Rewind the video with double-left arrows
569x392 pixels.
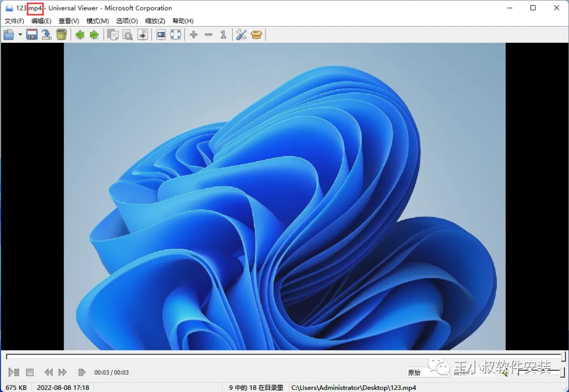48,373
